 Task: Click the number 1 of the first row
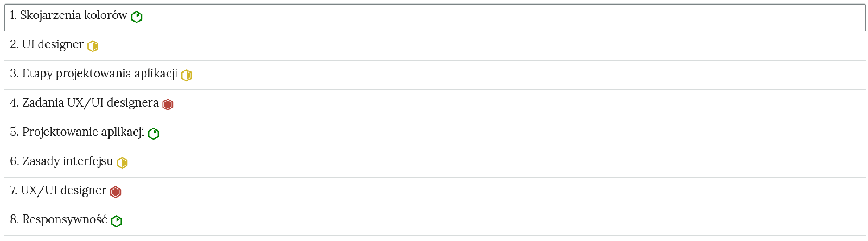pyautogui.click(x=13, y=16)
